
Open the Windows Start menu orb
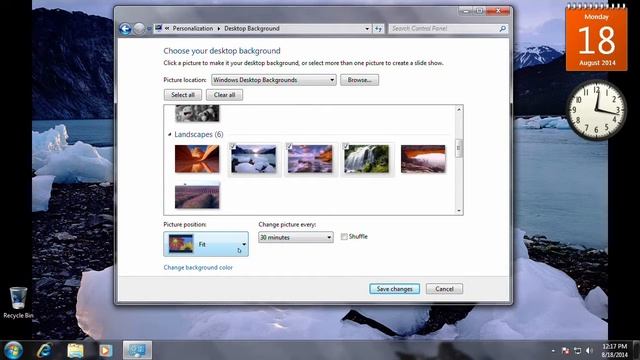[x=13, y=350]
